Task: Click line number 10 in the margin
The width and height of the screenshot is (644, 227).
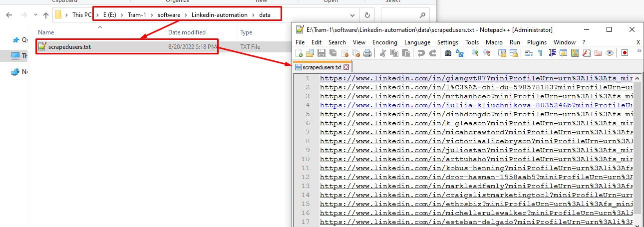Action: click(x=306, y=159)
